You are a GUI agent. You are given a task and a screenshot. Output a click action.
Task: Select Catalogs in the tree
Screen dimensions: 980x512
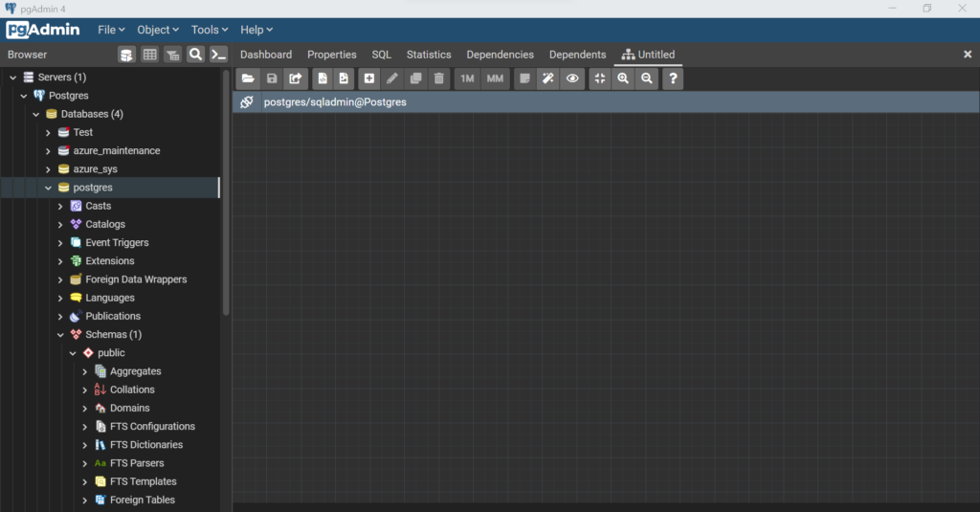(x=105, y=224)
